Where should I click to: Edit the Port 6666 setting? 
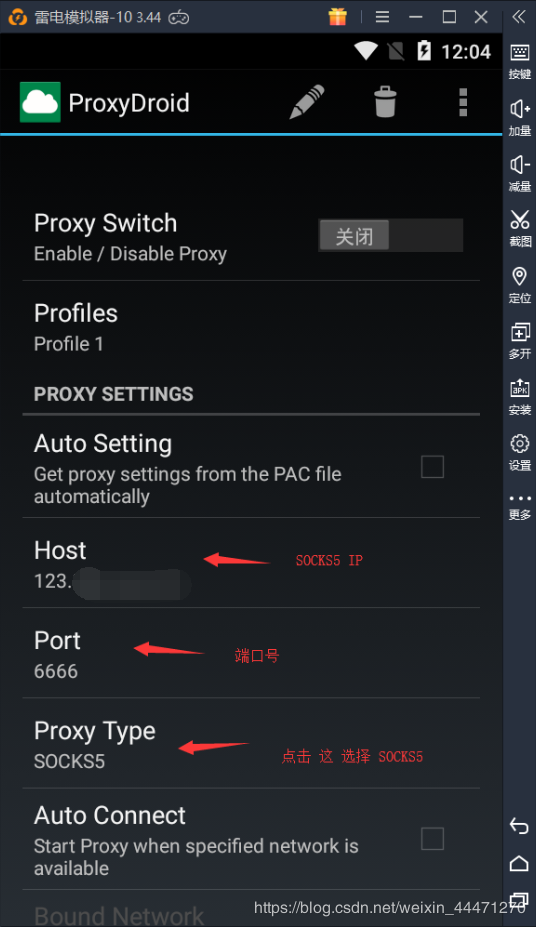point(251,653)
